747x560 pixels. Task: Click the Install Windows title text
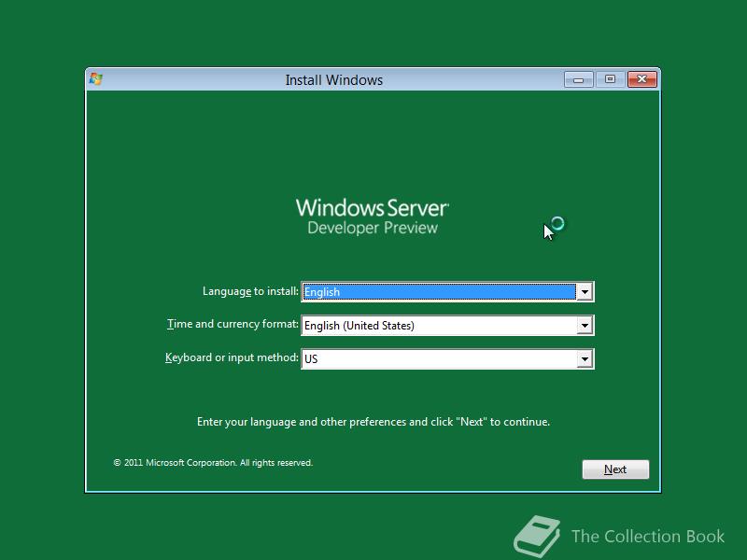[334, 80]
